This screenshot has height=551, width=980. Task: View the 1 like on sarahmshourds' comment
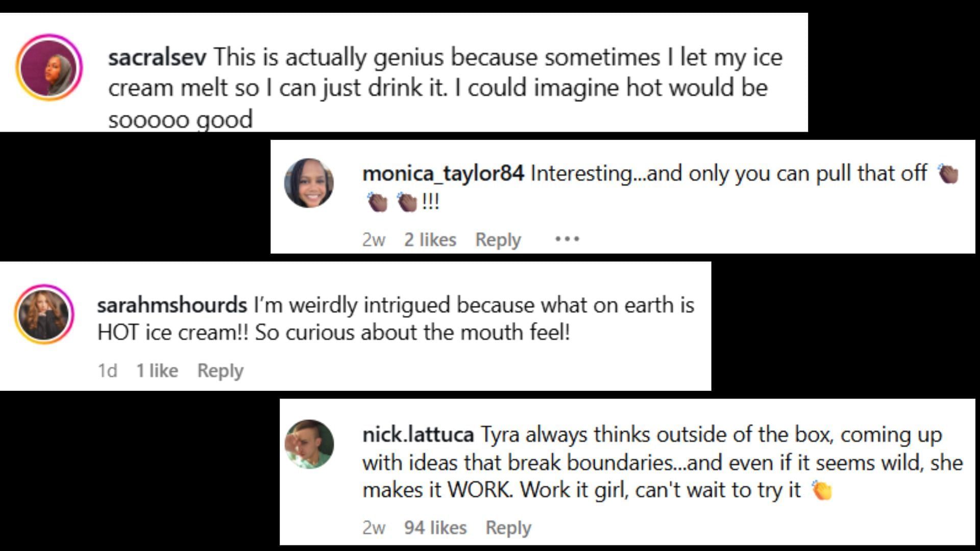coord(157,370)
